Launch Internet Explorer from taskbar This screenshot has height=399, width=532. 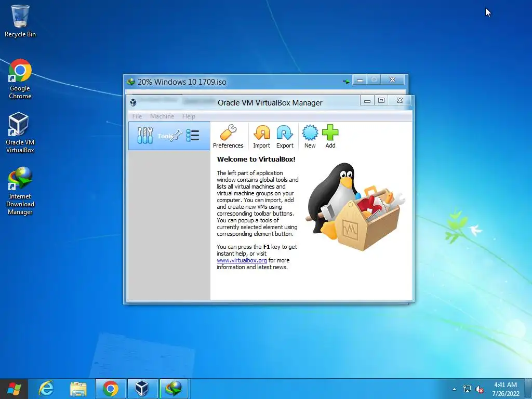tap(46, 389)
